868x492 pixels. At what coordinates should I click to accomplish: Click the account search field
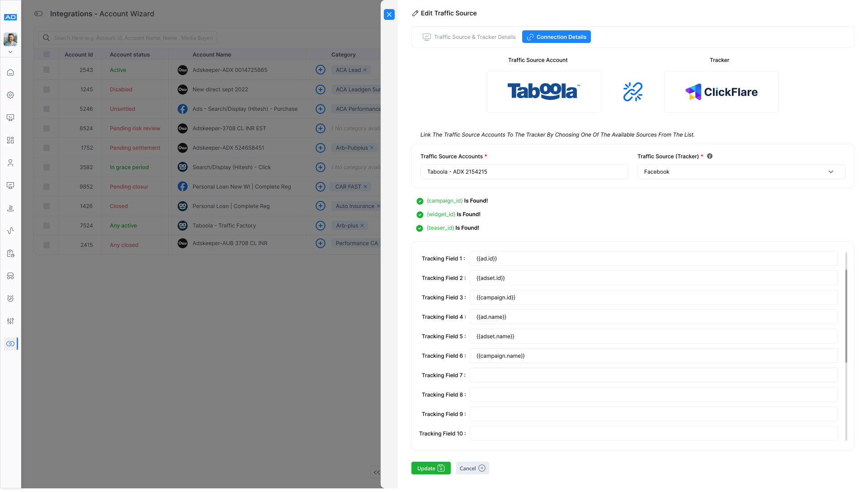coord(128,38)
